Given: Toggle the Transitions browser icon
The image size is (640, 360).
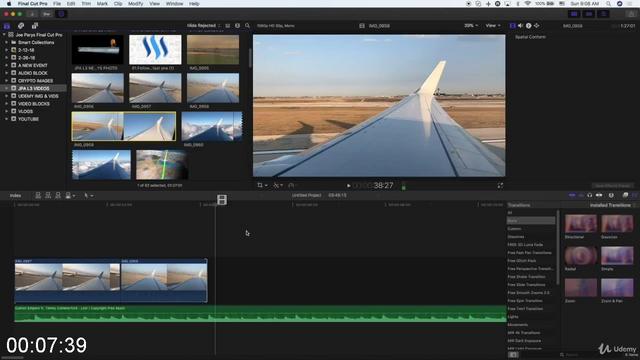Looking at the screenshot, I should [635, 196].
